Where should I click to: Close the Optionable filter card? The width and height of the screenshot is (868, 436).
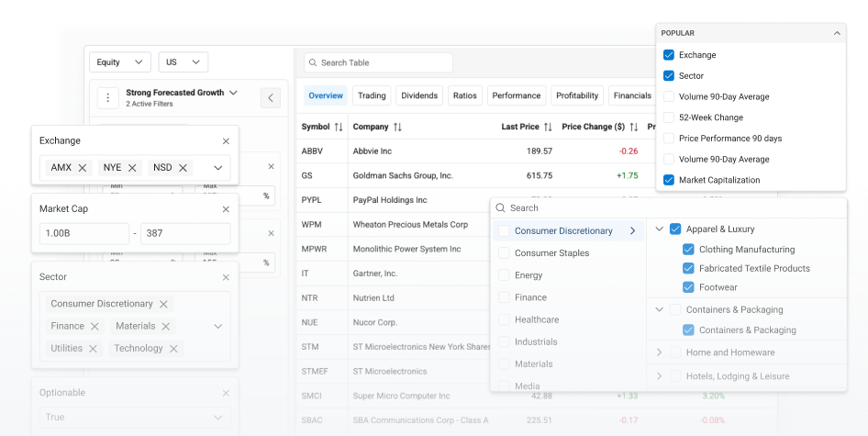[x=226, y=394]
